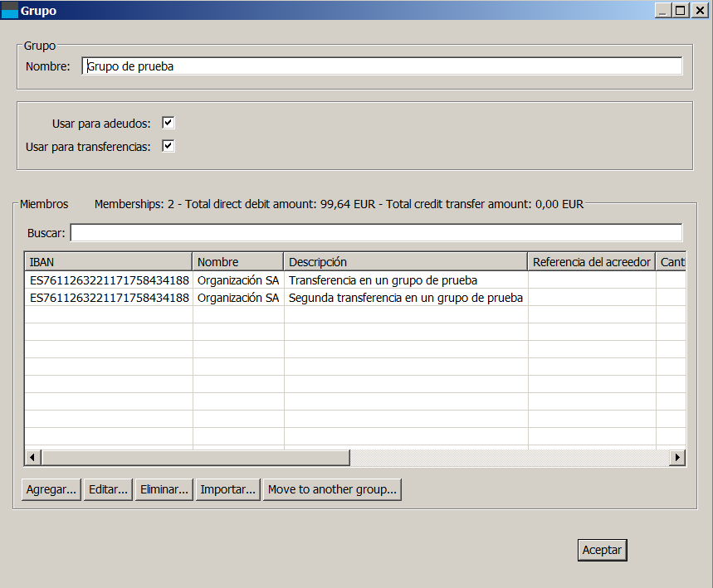
Task: Click the window icon in title bar
Action: pyautogui.click(x=10, y=11)
